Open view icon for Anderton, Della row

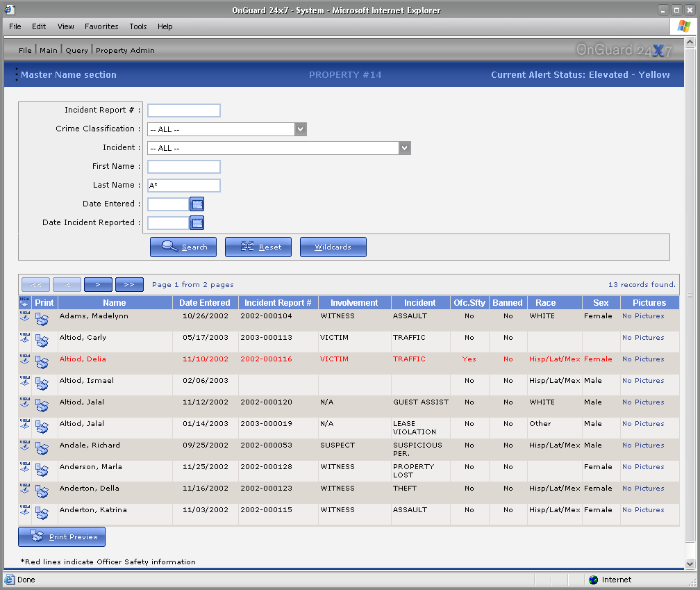[24, 489]
